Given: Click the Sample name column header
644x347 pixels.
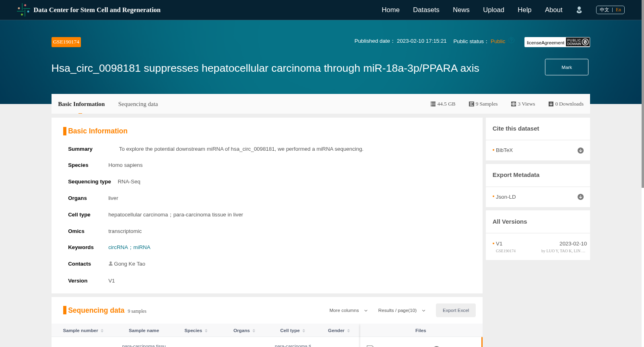Looking at the screenshot, I should pos(144,330).
